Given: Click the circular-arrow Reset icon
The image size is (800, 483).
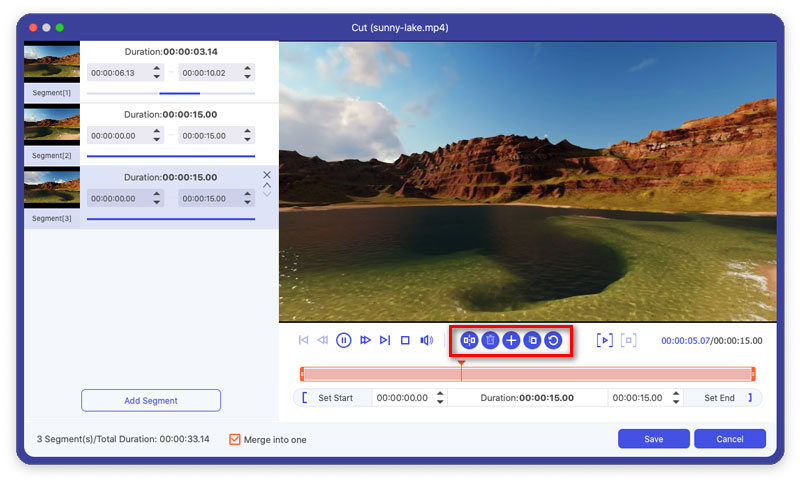Looking at the screenshot, I should [553, 341].
